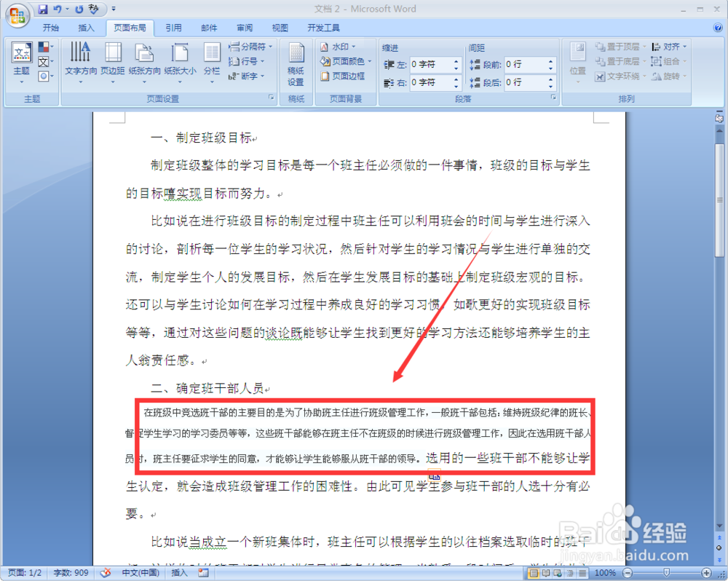This screenshot has height=581, width=728.
Task: Save the document from quick access toolbar
Action: pos(43,9)
